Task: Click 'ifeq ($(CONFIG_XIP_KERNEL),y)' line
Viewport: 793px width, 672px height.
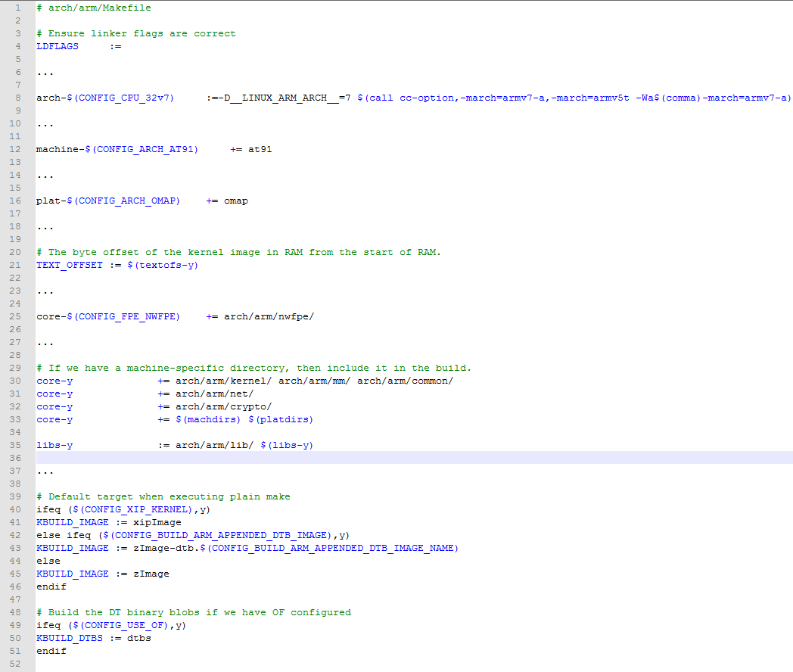Action: pyautogui.click(x=123, y=509)
